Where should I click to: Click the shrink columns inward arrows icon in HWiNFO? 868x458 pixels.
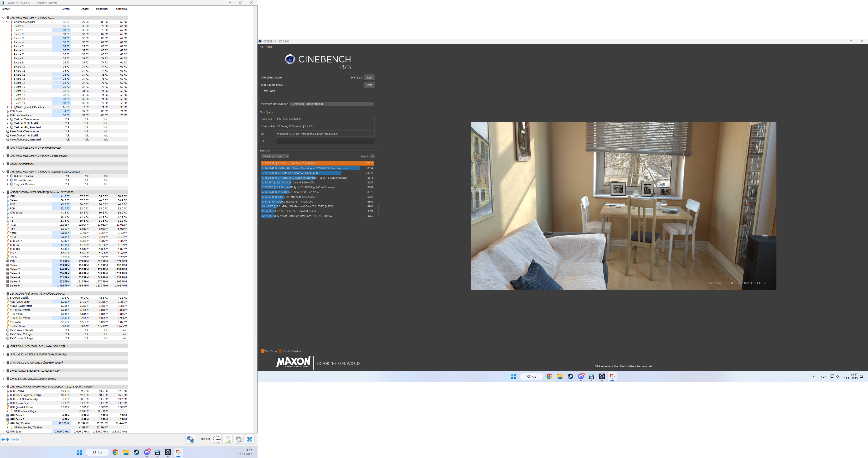pos(15,439)
